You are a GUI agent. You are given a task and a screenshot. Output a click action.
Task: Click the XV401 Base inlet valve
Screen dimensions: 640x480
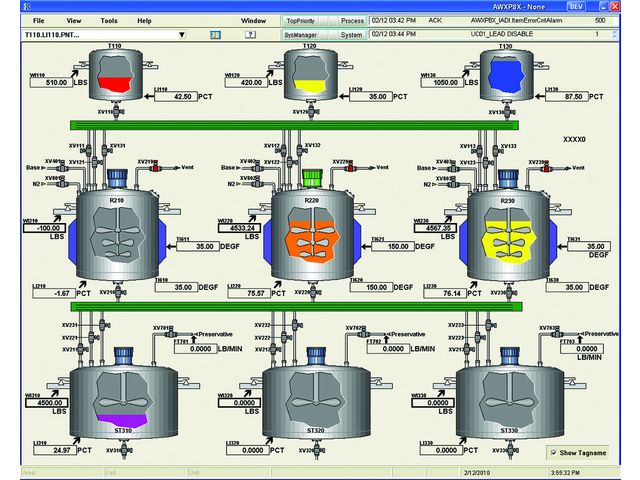tap(62, 168)
